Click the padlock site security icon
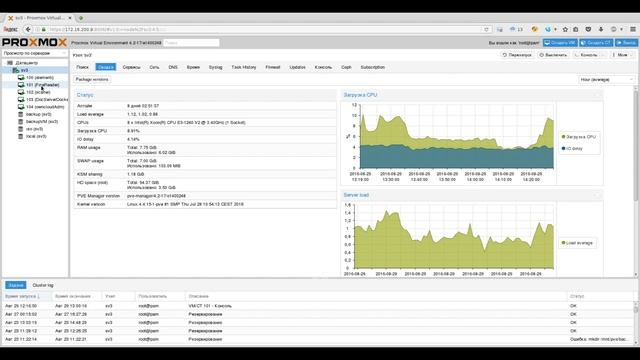 pyautogui.click(x=44, y=29)
